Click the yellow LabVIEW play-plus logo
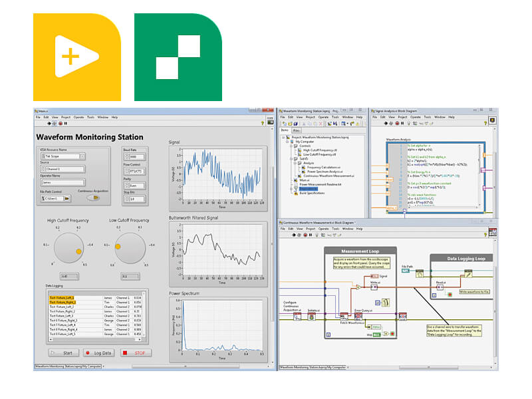The width and height of the screenshot is (532, 399). click(77, 57)
